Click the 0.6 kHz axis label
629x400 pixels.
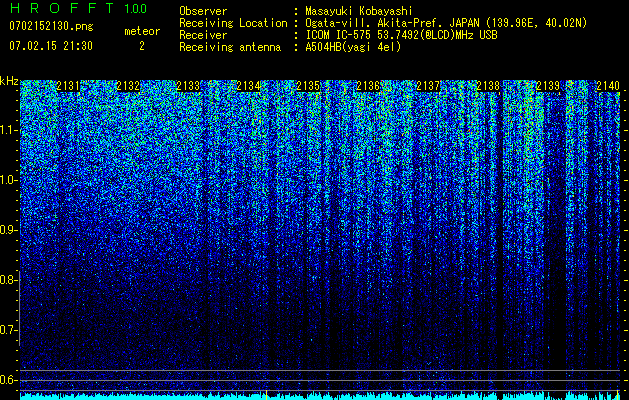[x=7, y=380]
